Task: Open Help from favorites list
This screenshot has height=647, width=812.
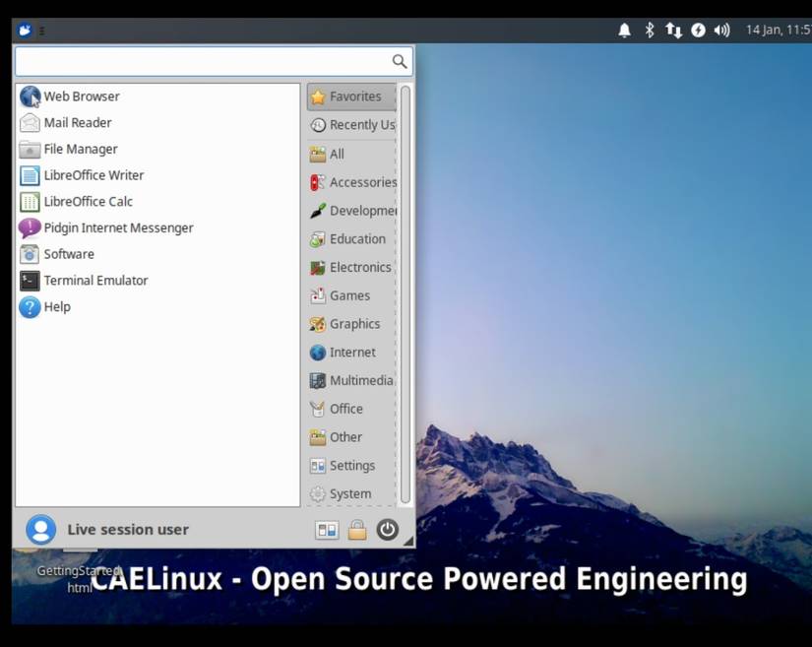Action: pyautogui.click(x=157, y=307)
